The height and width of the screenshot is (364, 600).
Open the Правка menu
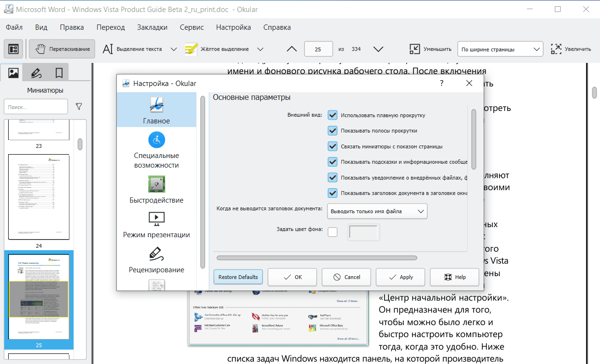click(x=72, y=27)
